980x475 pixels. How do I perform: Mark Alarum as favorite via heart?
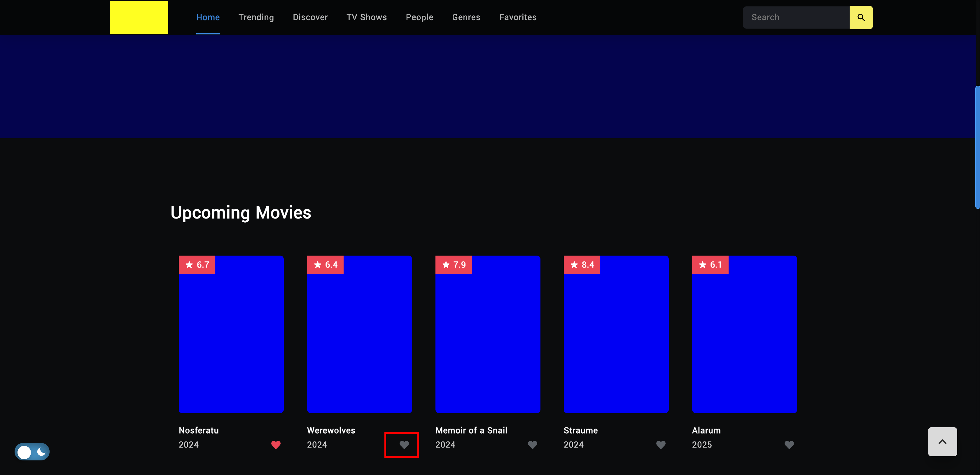[789, 445]
